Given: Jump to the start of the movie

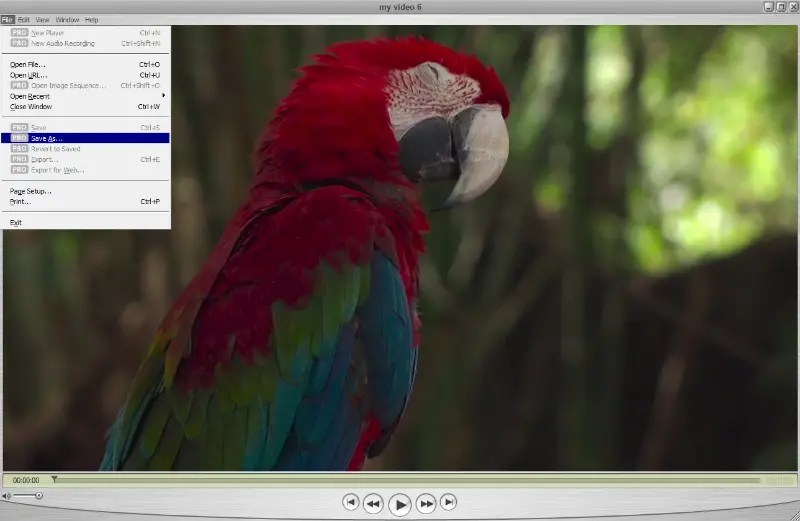Looking at the screenshot, I should tap(351, 502).
